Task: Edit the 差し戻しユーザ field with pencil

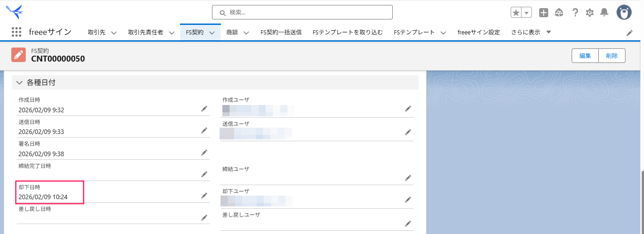Action: (x=408, y=223)
